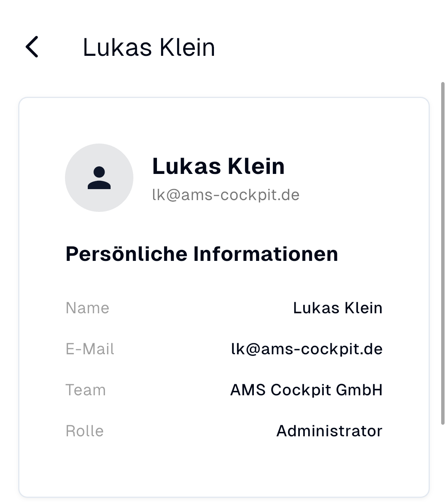
Task: Open the lk@ams-cockpit.de value in the E-Mail row
Action: point(307,349)
